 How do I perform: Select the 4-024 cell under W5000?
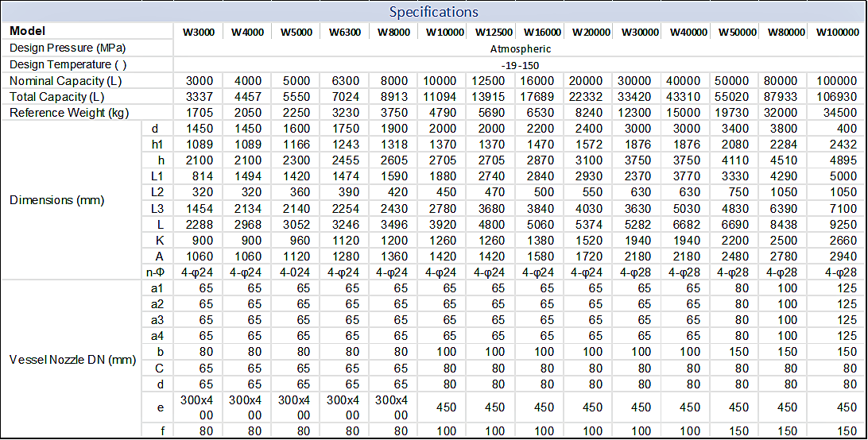pos(295,272)
